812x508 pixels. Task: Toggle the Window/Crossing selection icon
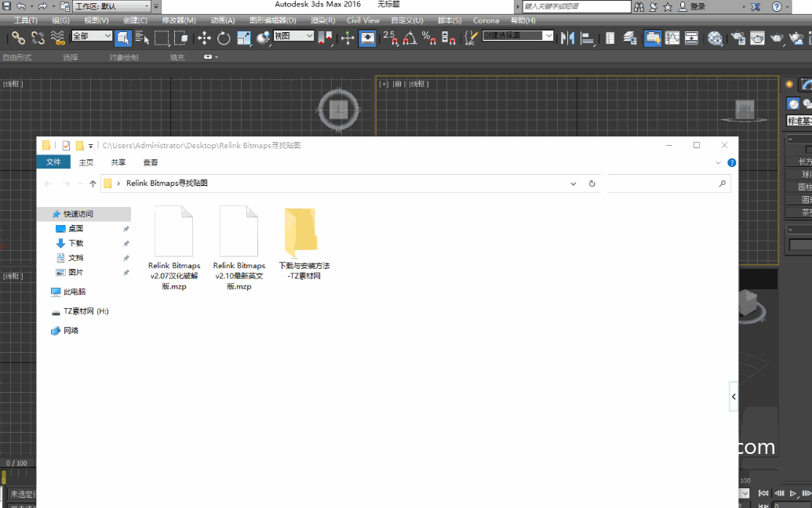(x=180, y=38)
